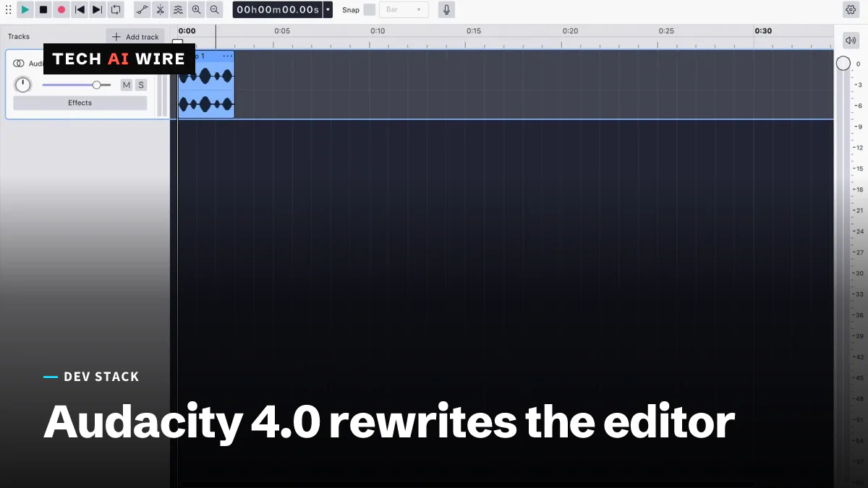Click the 0:15 mark on timeline ruler
This screenshot has width=868, height=488.
click(474, 31)
